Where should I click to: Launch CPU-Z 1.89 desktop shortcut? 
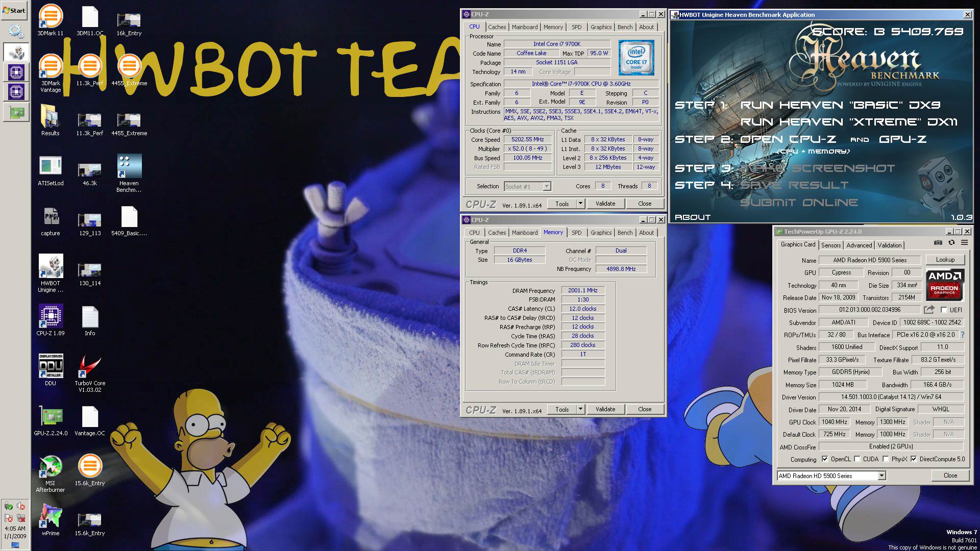(51, 320)
